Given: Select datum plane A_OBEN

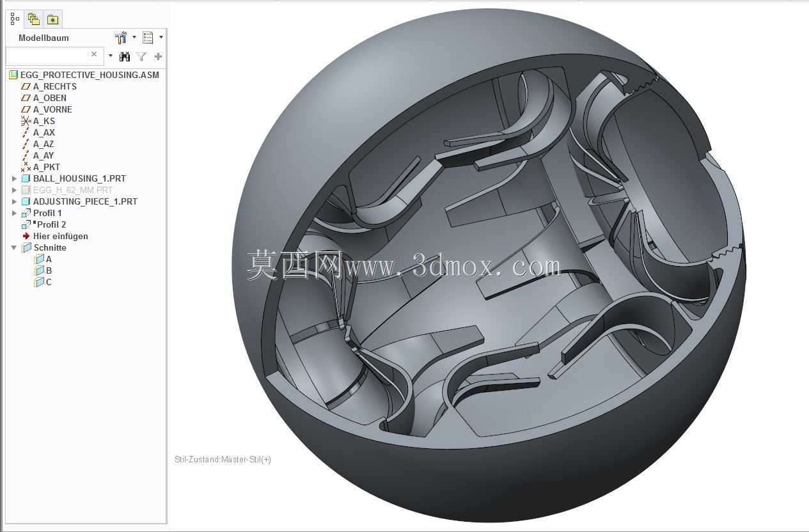Looking at the screenshot, I should 50,98.
